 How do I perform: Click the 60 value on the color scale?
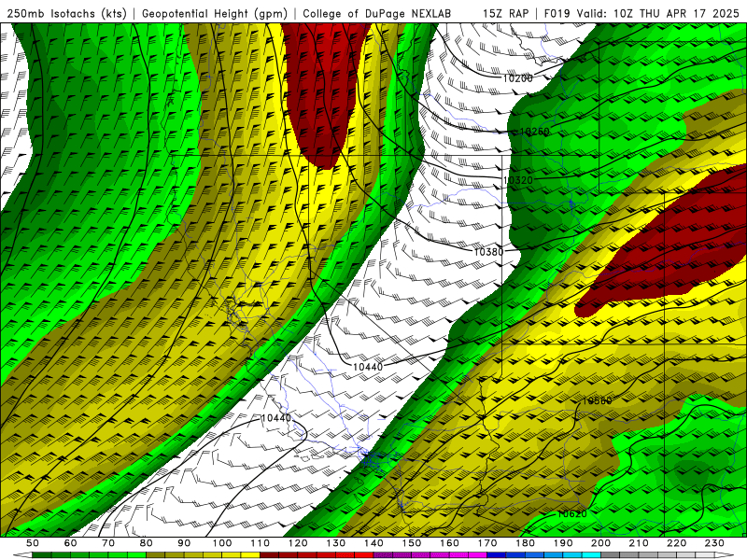pos(71,543)
